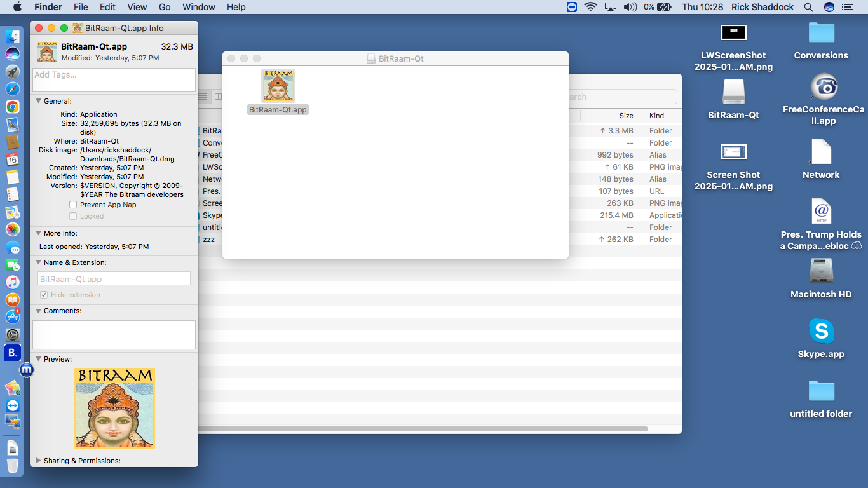Viewport: 868px width, 488px height.
Task: Click the Rick Shaddock user menu
Action: coord(763,7)
